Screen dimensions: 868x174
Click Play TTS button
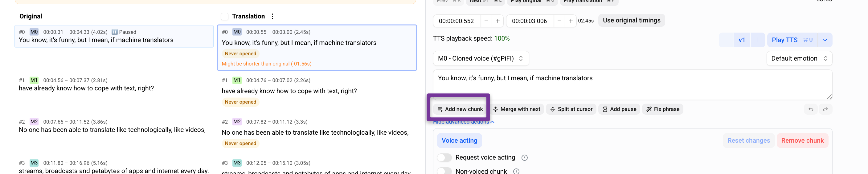click(792, 40)
